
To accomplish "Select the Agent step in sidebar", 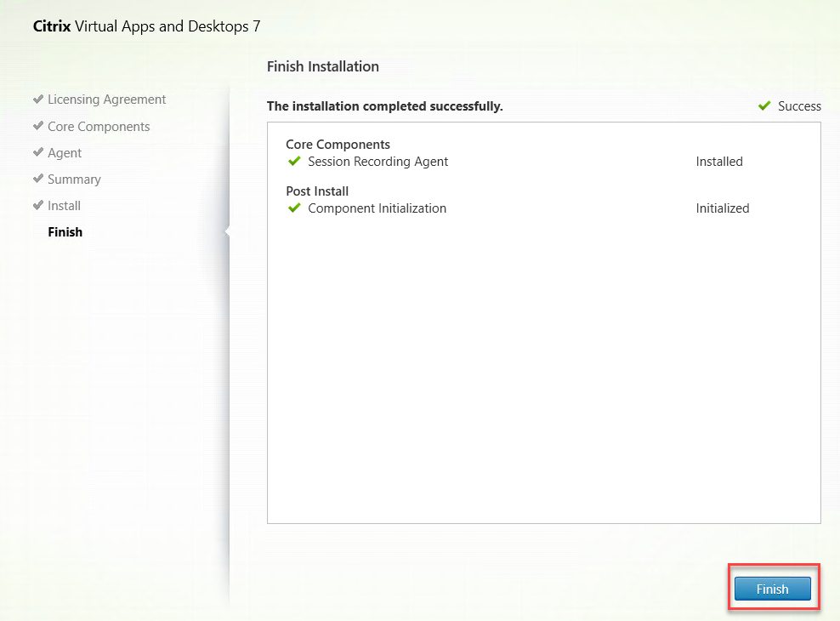I will point(65,153).
